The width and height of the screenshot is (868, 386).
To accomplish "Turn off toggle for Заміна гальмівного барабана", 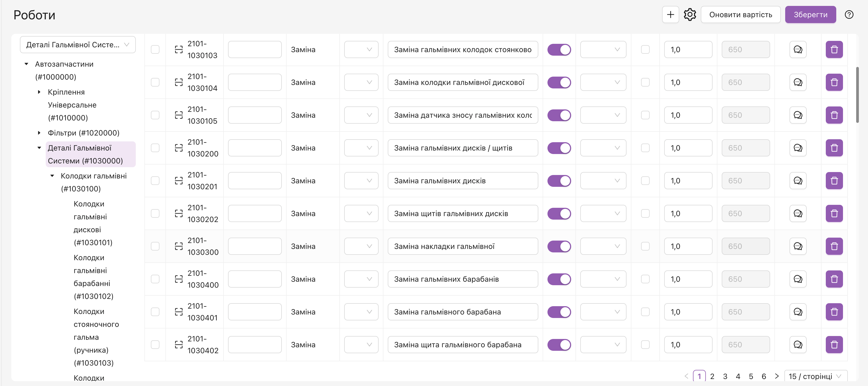I will point(559,312).
